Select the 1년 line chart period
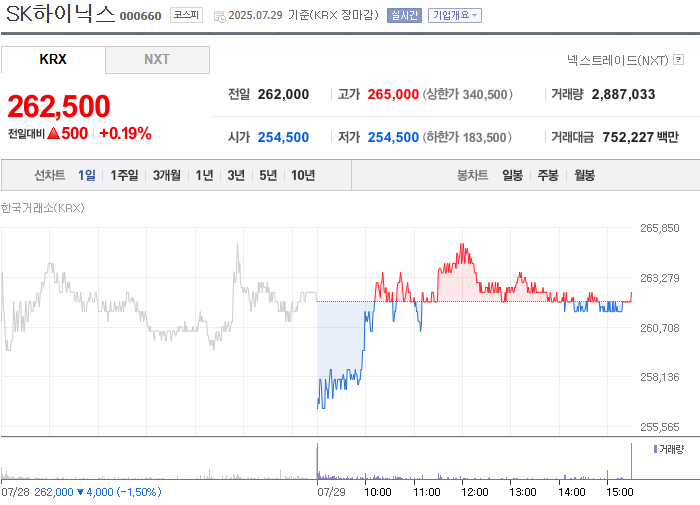 tap(204, 175)
